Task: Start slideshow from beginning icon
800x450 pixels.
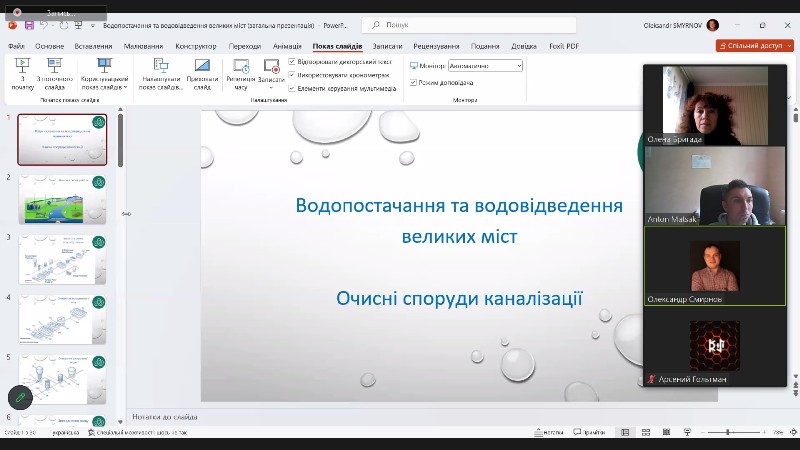Action: pos(22,72)
